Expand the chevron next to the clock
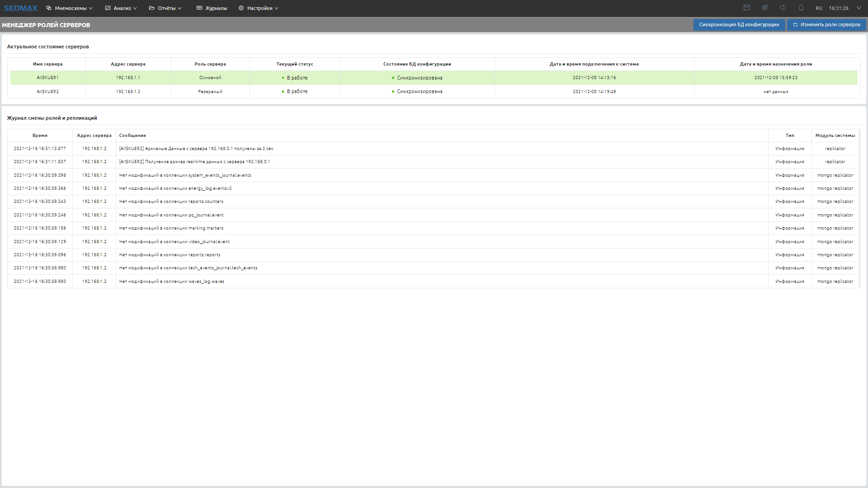 [x=859, y=8]
